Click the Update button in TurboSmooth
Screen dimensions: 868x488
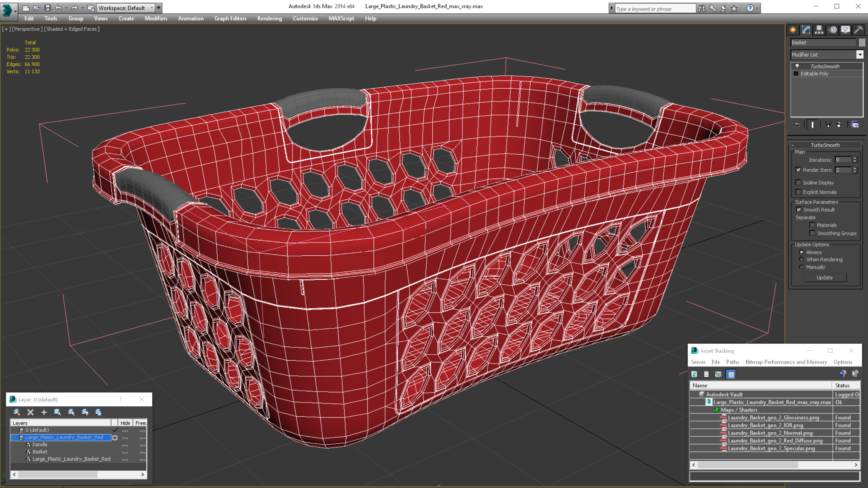coord(825,277)
